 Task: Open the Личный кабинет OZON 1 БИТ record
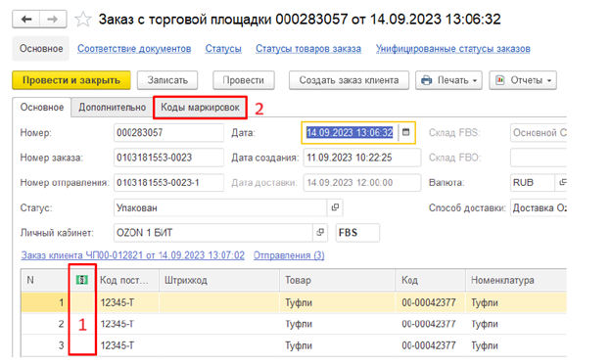(x=320, y=233)
